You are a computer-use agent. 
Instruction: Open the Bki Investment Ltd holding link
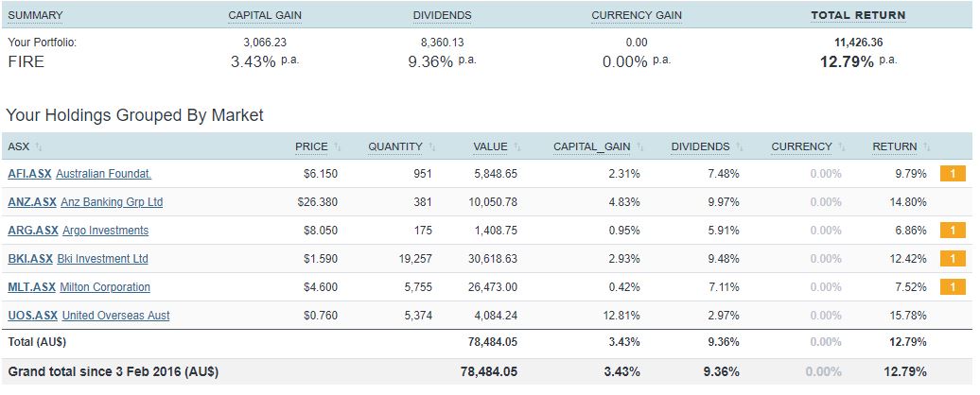click(x=102, y=259)
